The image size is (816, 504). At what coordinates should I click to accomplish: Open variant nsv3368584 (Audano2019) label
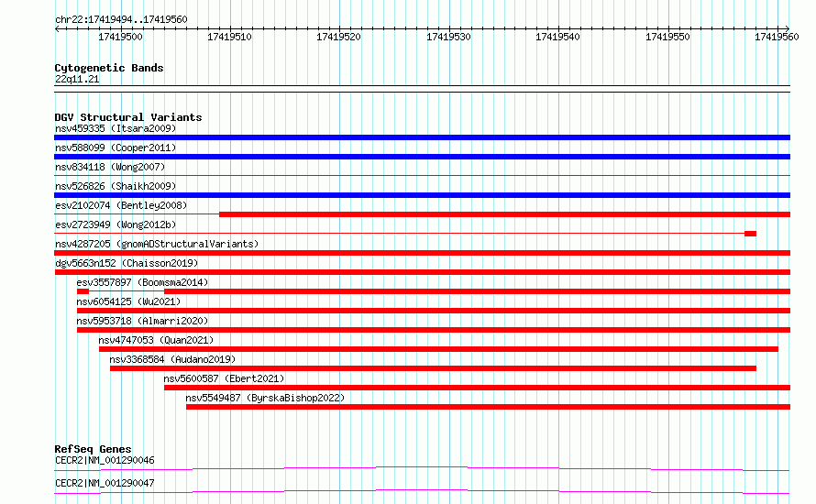172,359
